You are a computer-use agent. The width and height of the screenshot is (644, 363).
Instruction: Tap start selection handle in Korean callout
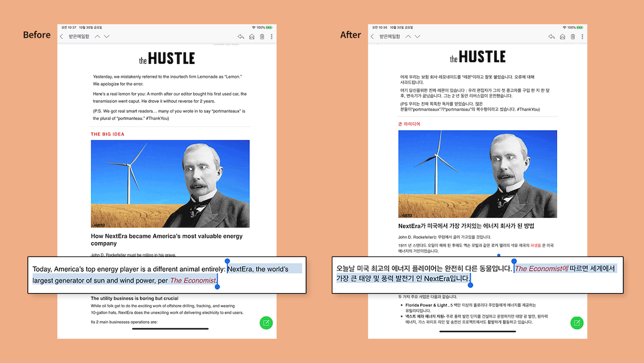[x=514, y=262]
